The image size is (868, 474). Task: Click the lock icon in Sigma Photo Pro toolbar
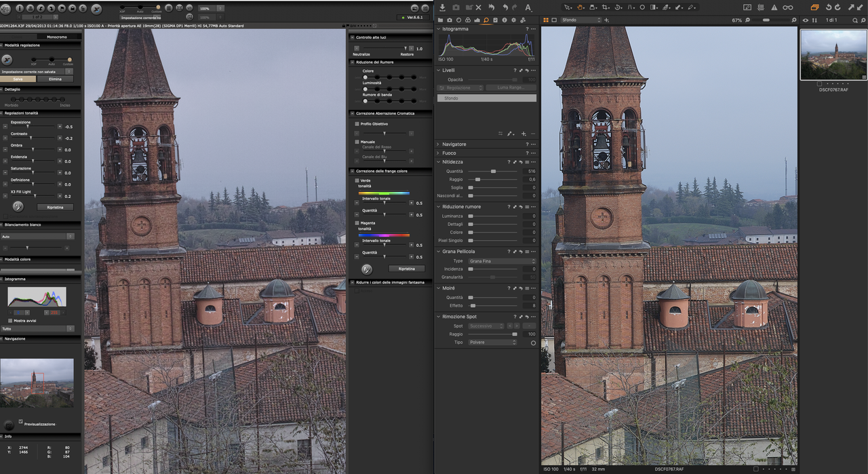pos(72,8)
